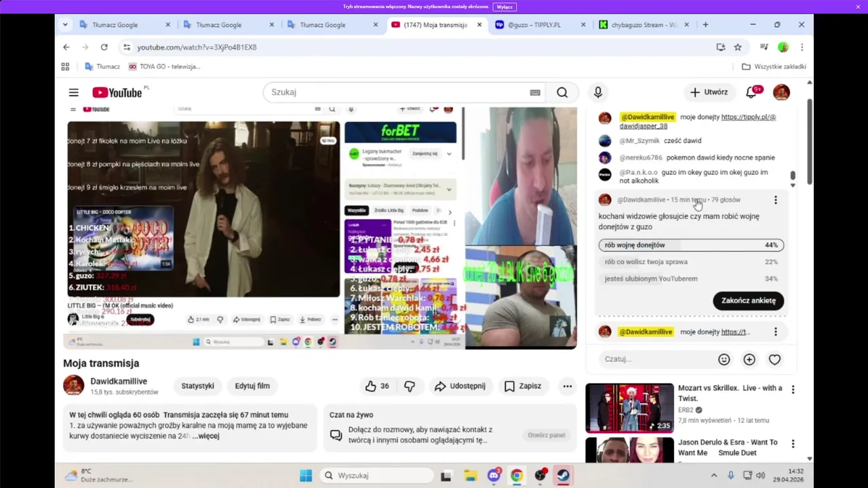The width and height of the screenshot is (868, 488).
Task: Click the magnifier search button on YouTube
Action: point(562,92)
